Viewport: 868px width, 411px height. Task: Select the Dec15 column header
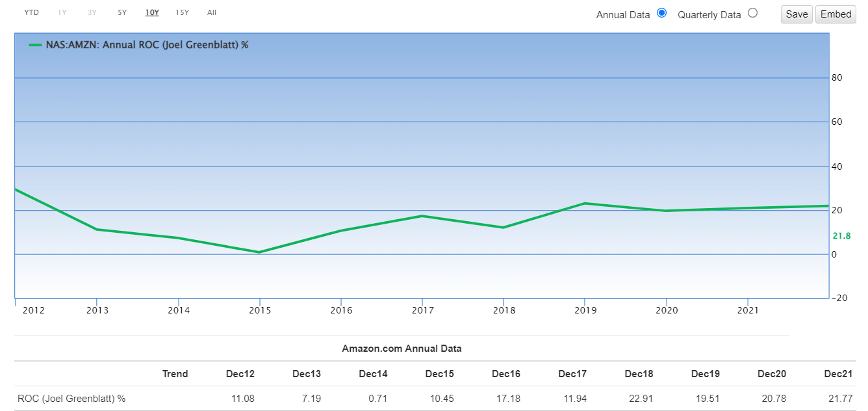440,374
